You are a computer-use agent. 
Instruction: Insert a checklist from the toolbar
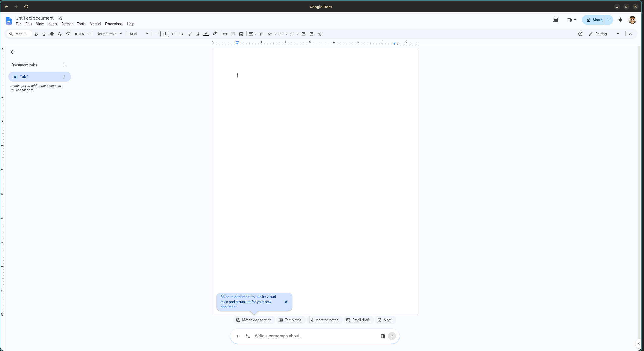coord(270,34)
